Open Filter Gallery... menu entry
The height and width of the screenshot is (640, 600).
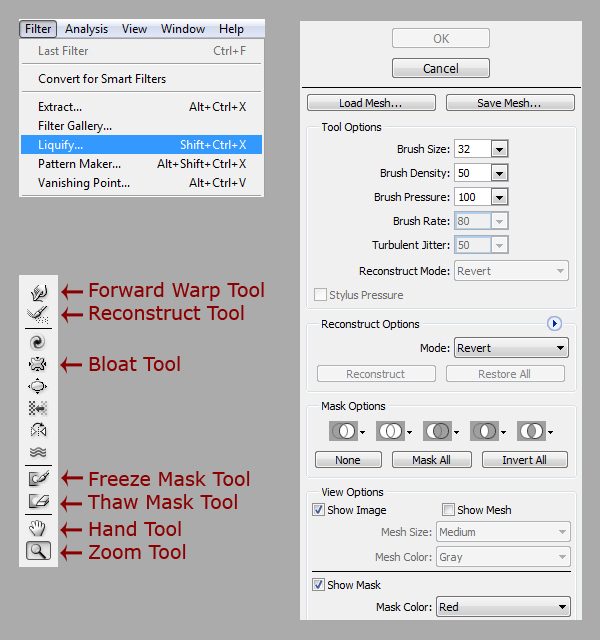click(x=142, y=126)
